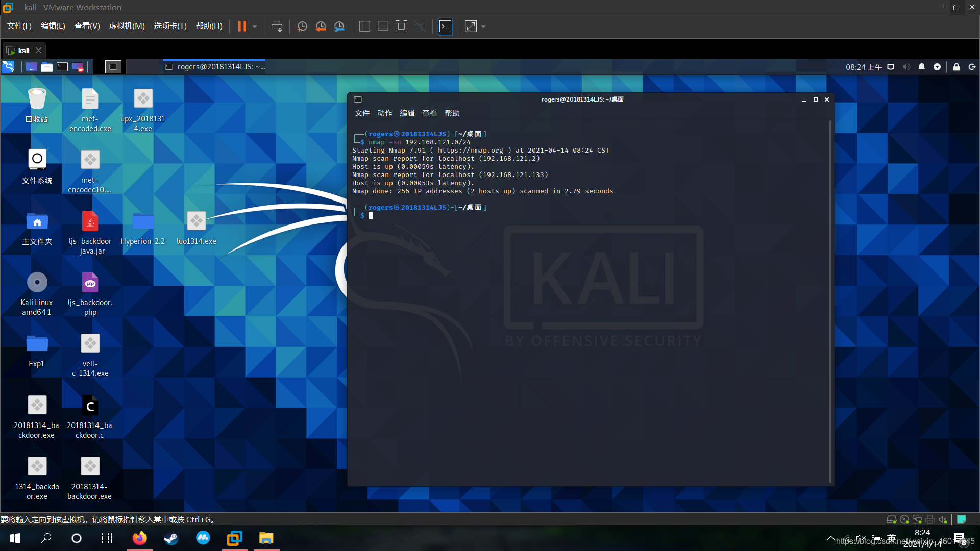Open the 编辑(E) menu in VMware
This screenshot has height=551, width=980.
(x=53, y=26)
